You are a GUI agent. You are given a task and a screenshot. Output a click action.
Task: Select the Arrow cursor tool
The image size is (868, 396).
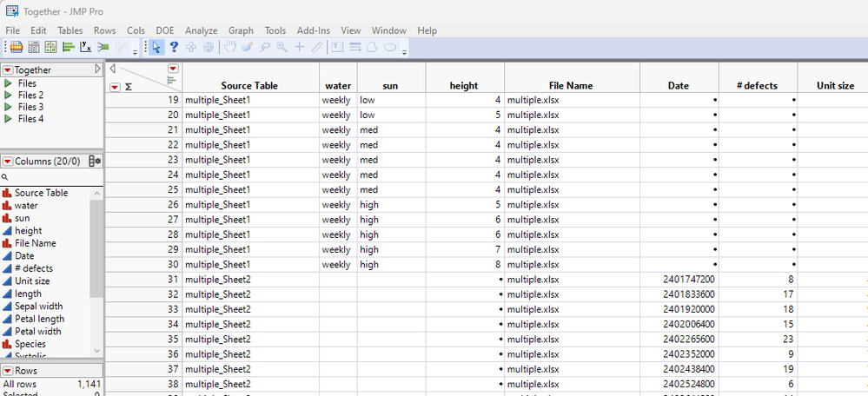click(156, 48)
